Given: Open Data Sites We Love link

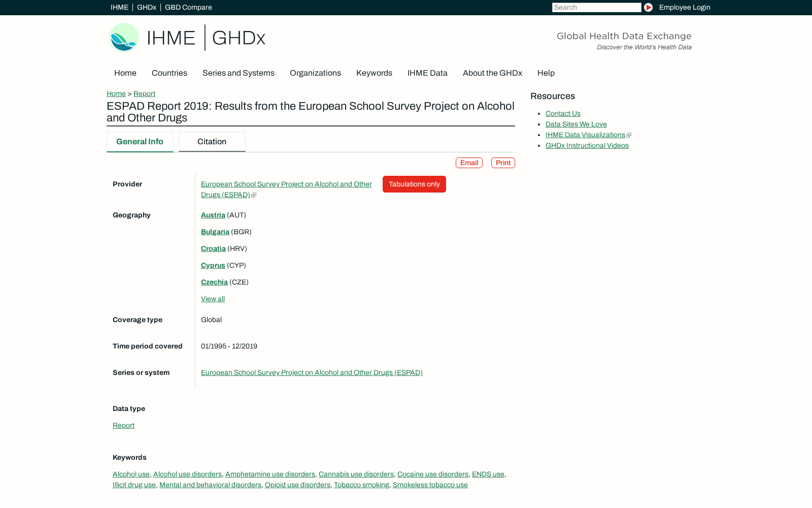Looking at the screenshot, I should coord(576,124).
